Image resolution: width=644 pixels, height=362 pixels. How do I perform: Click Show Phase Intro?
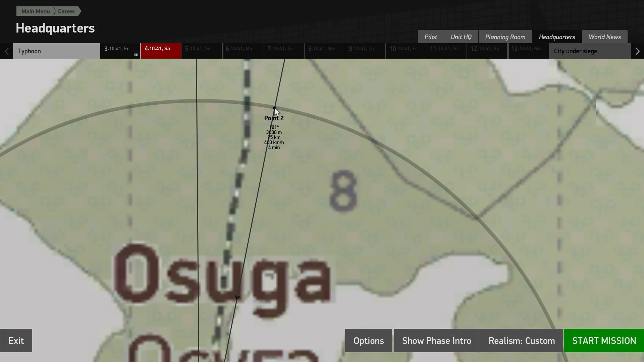click(x=437, y=341)
